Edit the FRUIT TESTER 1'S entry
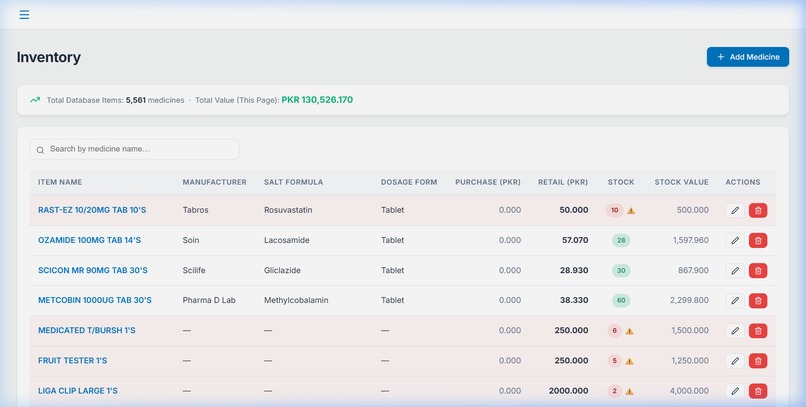Screen dimensions: 806x407 tap(735, 361)
